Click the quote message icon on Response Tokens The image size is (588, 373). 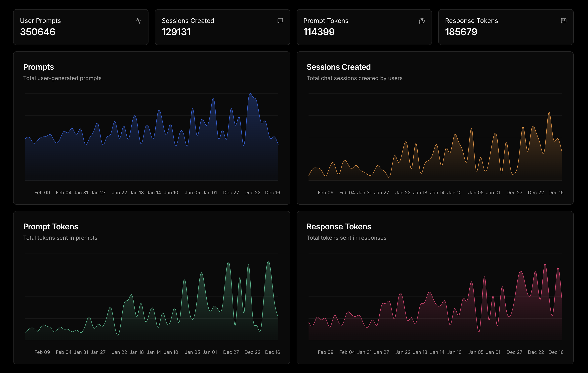pos(563,21)
